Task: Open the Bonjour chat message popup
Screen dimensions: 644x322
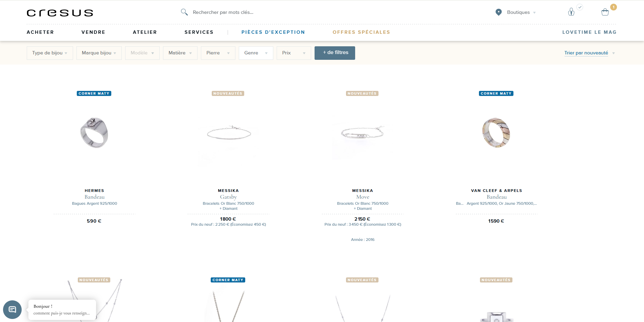Action: coord(62,309)
